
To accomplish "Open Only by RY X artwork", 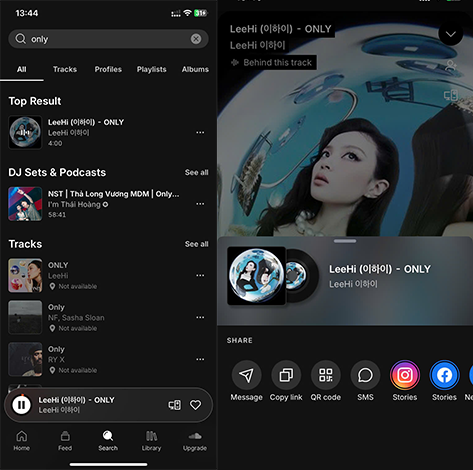I will (x=25, y=359).
